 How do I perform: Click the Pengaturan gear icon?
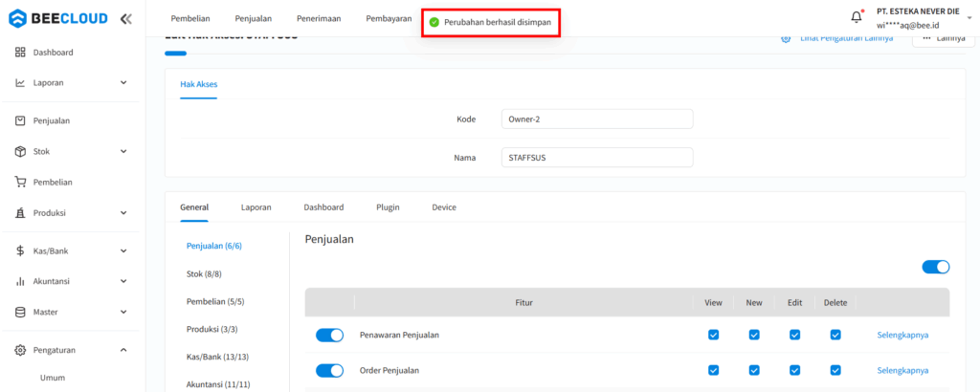pyautogui.click(x=20, y=350)
